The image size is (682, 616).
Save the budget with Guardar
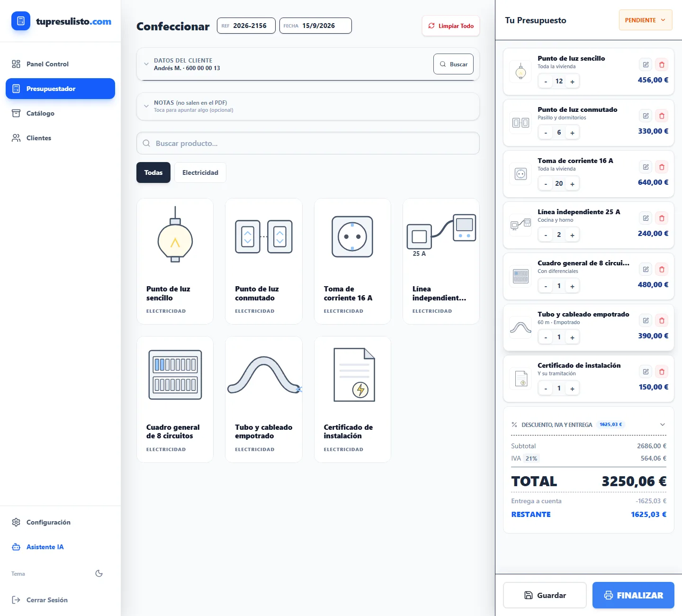545,595
